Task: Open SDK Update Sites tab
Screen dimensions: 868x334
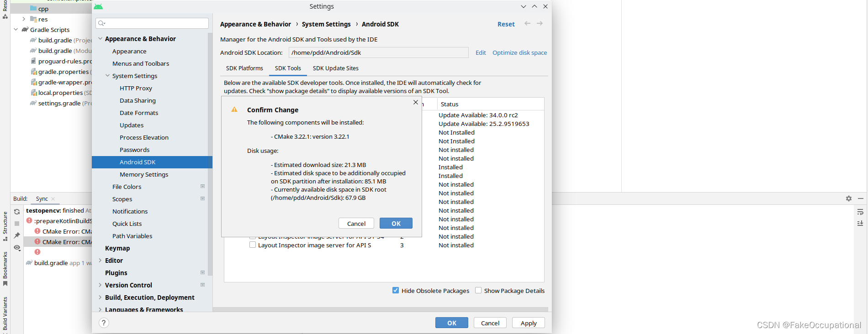Action: (x=336, y=68)
